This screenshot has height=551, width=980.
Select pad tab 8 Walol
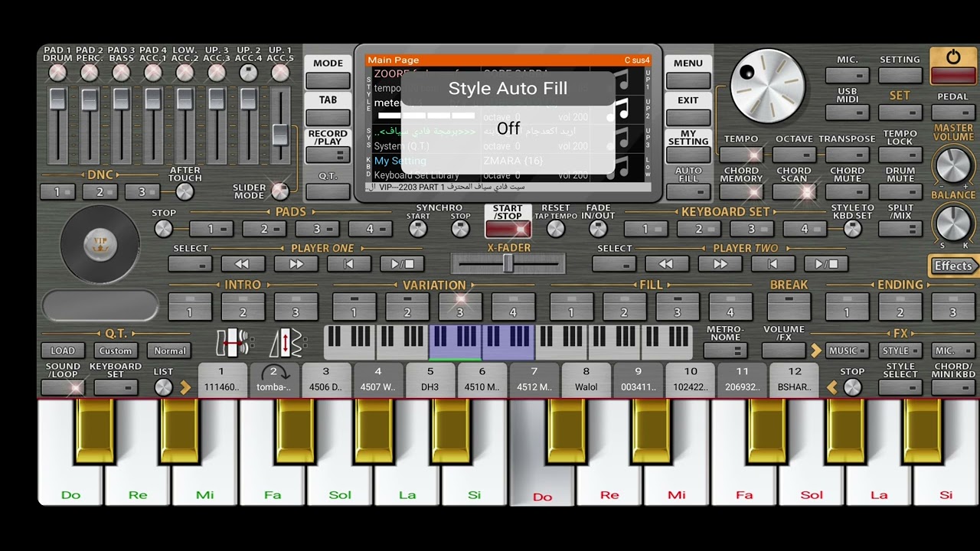coord(586,380)
